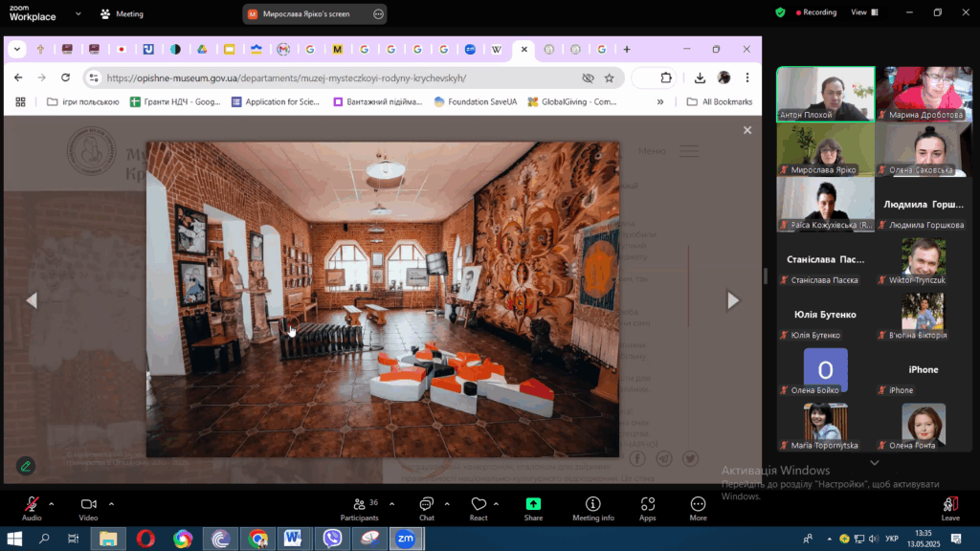Close the image lightbox overlay
This screenshot has height=551, width=980.
[x=747, y=130]
